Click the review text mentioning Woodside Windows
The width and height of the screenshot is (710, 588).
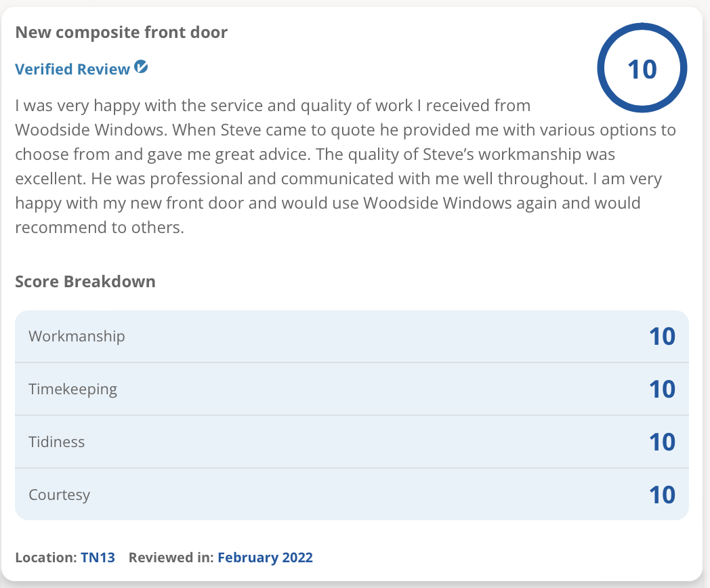(345, 166)
